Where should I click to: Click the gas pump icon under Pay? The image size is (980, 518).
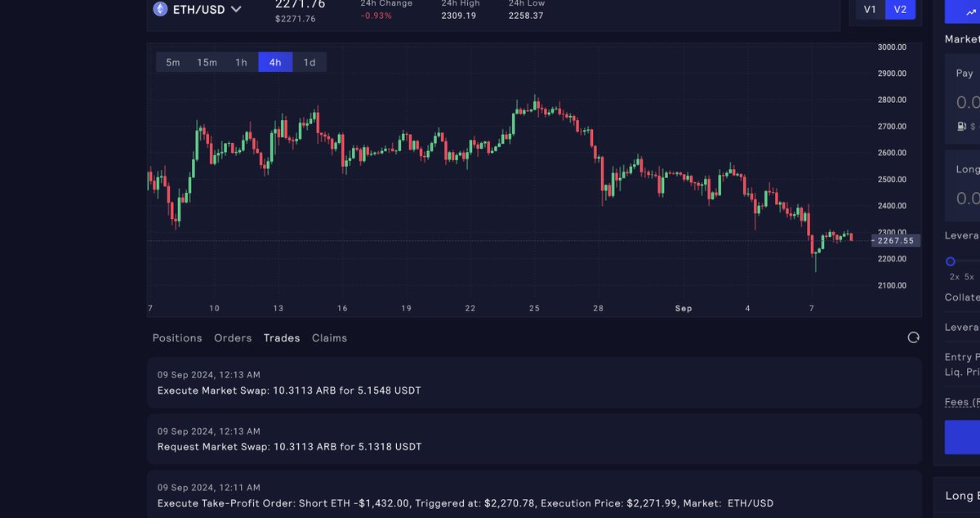[x=962, y=127]
